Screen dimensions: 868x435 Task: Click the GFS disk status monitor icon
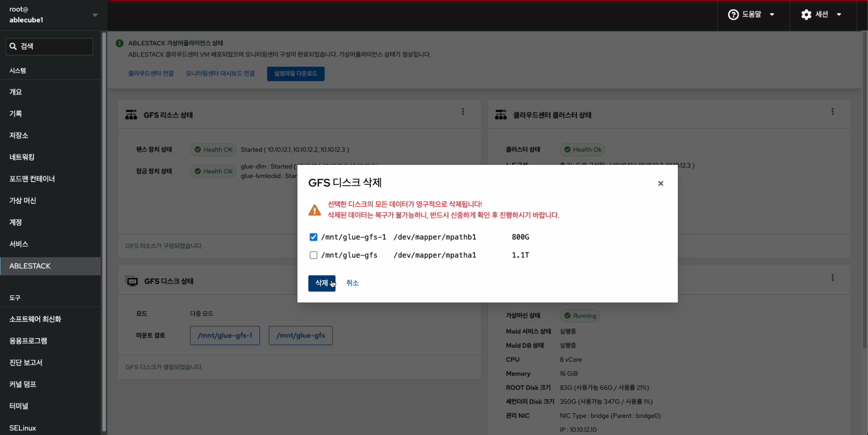click(x=132, y=281)
